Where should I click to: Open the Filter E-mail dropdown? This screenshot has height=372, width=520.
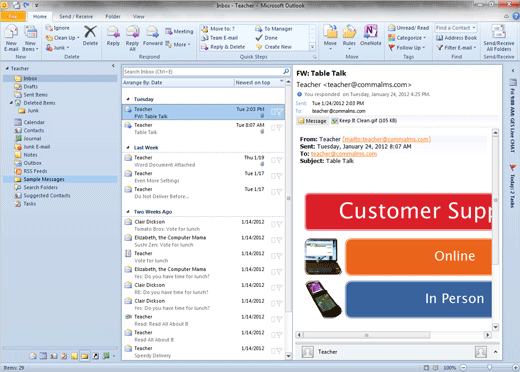click(456, 48)
